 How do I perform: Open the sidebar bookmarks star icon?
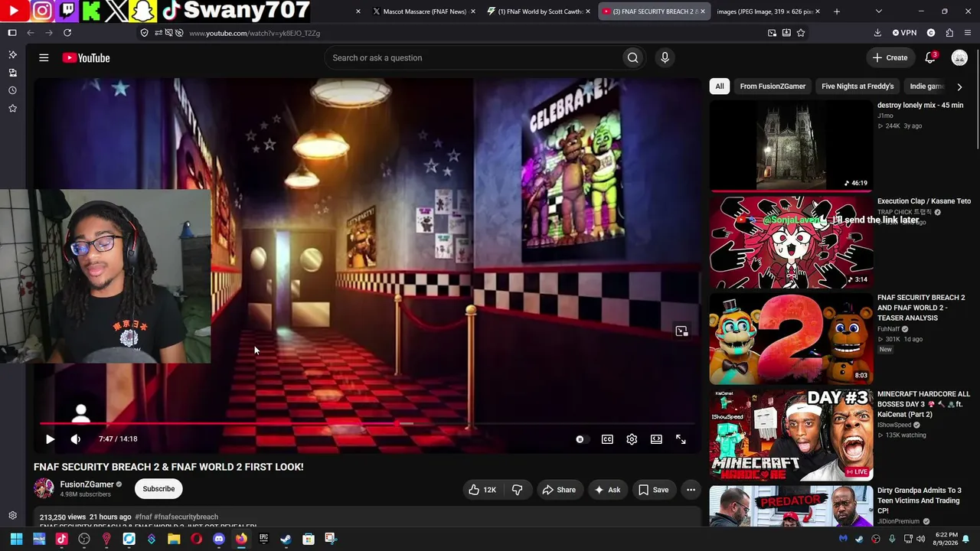pyautogui.click(x=12, y=109)
